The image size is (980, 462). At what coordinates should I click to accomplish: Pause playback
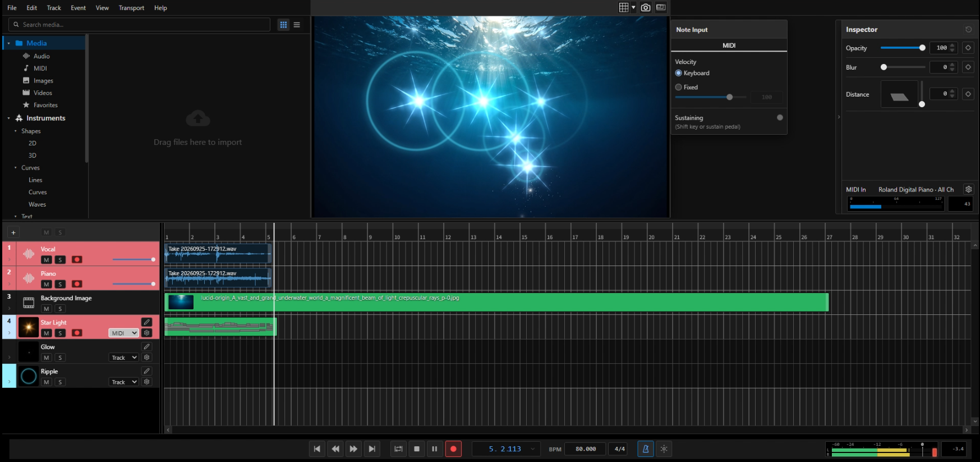click(434, 449)
